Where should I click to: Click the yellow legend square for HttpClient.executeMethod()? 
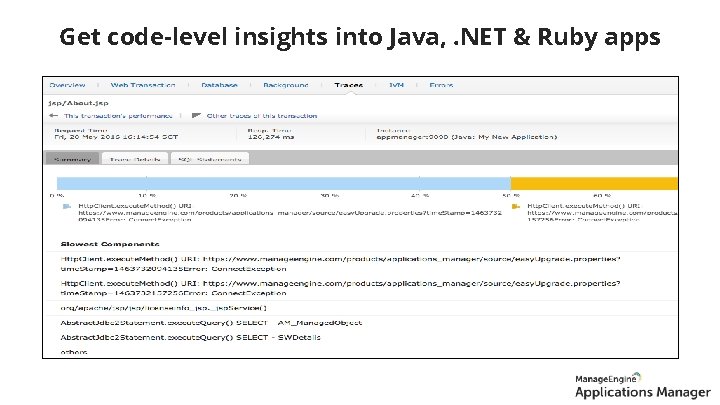(x=516, y=207)
